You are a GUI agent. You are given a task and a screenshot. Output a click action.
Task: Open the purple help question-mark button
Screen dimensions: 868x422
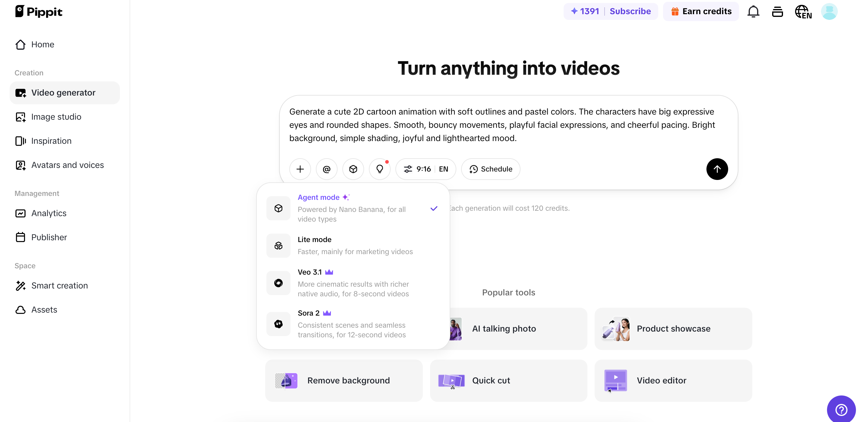tap(841, 410)
